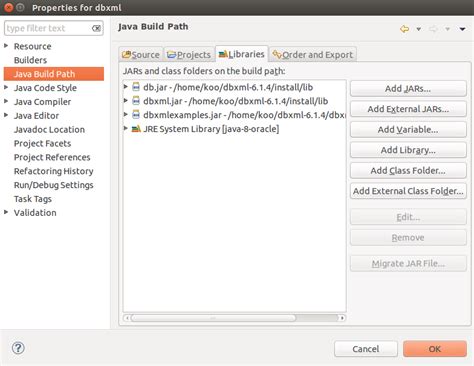Select Project References in the tree

tap(52, 157)
